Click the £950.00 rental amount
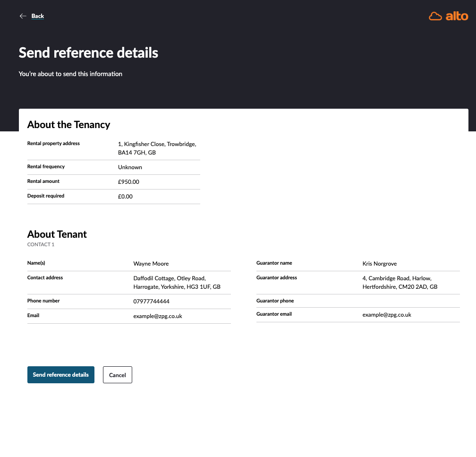The height and width of the screenshot is (457, 476). (x=128, y=182)
